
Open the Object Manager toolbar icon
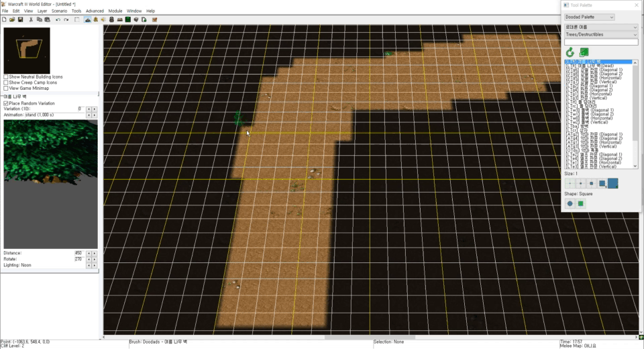136,19
